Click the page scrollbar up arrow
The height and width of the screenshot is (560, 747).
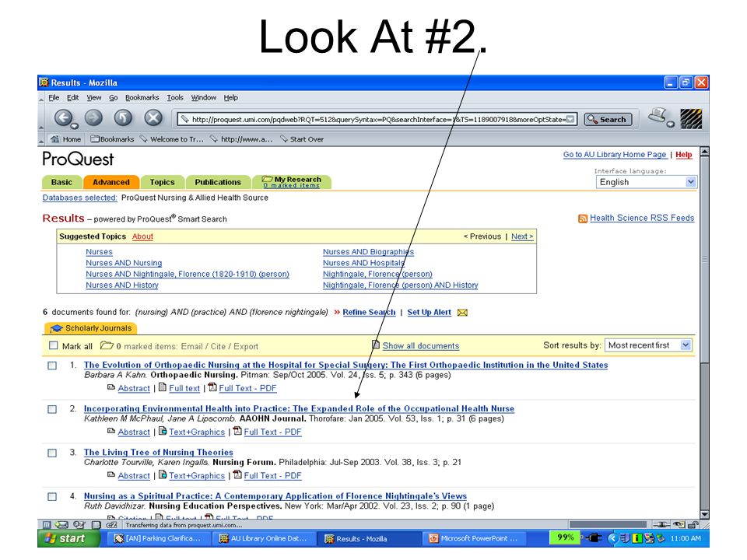point(705,152)
